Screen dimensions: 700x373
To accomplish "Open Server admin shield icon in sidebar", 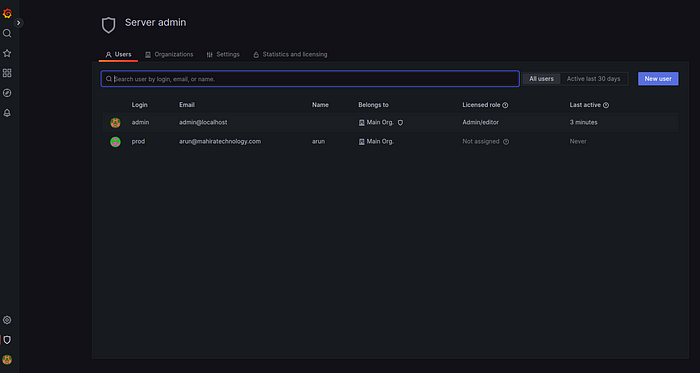I will [x=7, y=340].
